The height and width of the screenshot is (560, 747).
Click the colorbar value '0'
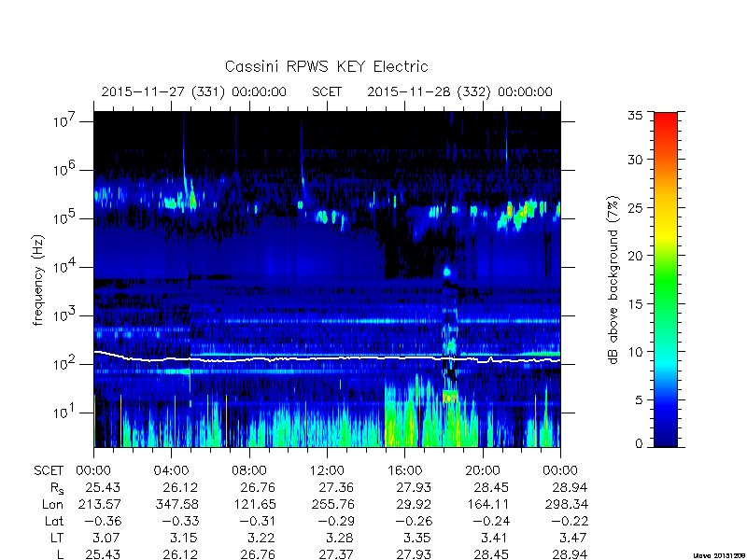(639, 444)
